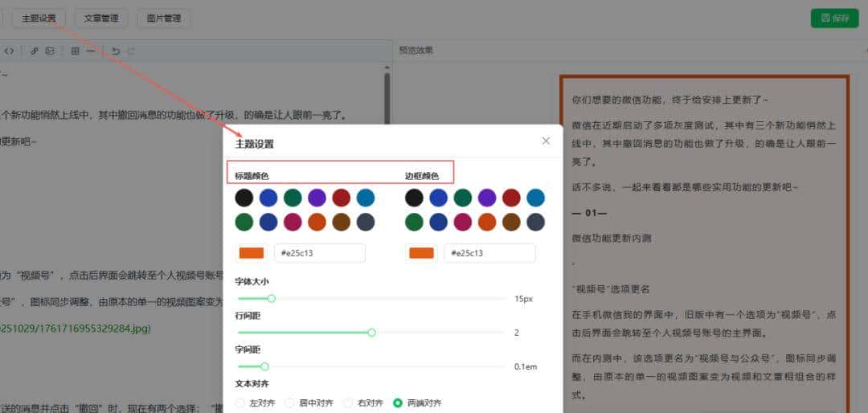Click the code block toolbar icon
This screenshot has height=413, width=868.
(x=9, y=51)
